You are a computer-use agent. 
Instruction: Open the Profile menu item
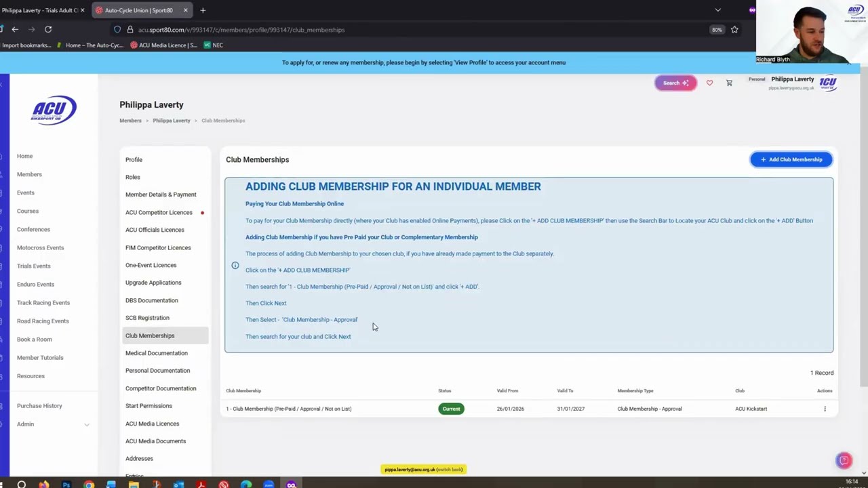(134, 159)
